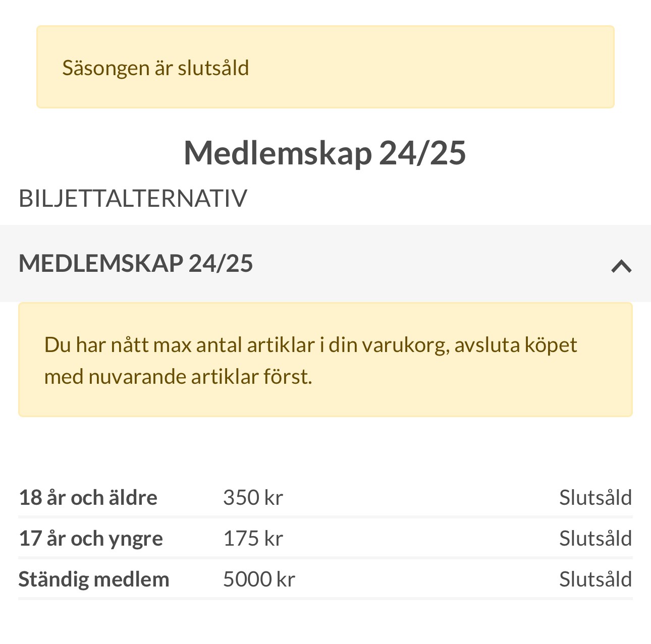
Task: Click the 5000 kr price
Action: (x=259, y=579)
